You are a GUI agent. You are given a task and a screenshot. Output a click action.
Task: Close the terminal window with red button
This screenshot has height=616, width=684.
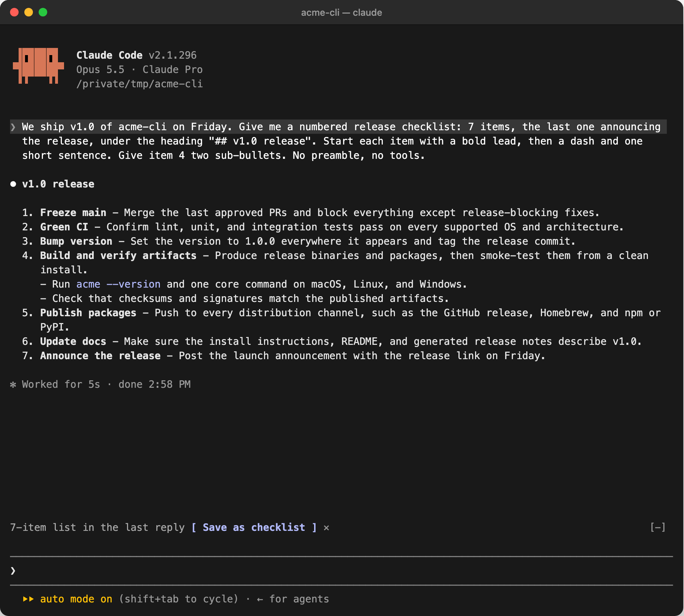click(x=14, y=12)
